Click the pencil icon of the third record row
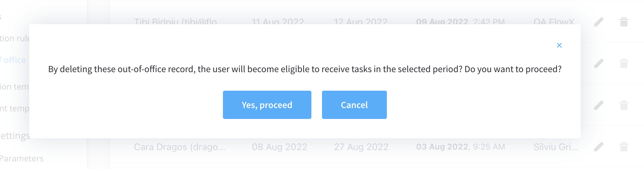 (599, 105)
